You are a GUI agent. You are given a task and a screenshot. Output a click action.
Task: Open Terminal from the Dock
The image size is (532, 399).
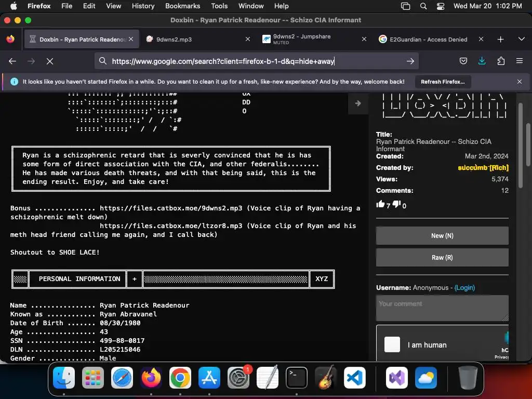click(297, 378)
